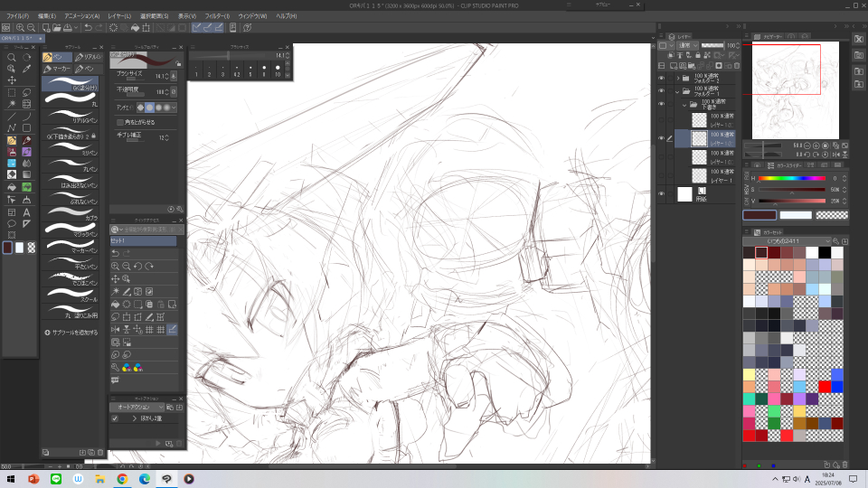Select the Move layer tool
Screen dimensions: 868x488
[11, 80]
